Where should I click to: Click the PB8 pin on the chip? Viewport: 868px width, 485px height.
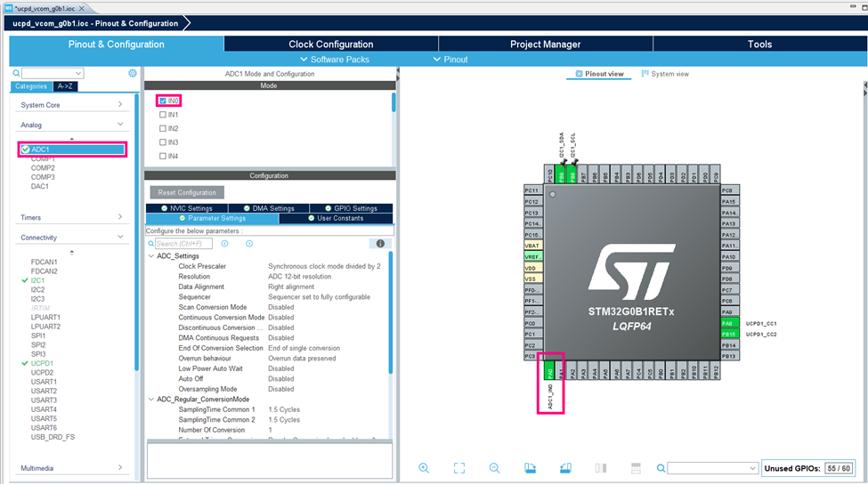[572, 174]
